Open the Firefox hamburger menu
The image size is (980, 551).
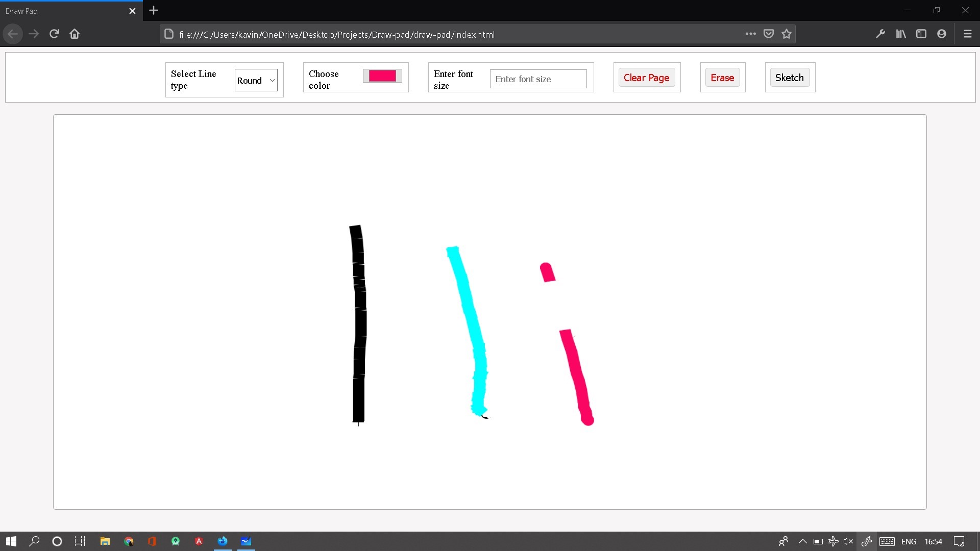click(x=967, y=34)
